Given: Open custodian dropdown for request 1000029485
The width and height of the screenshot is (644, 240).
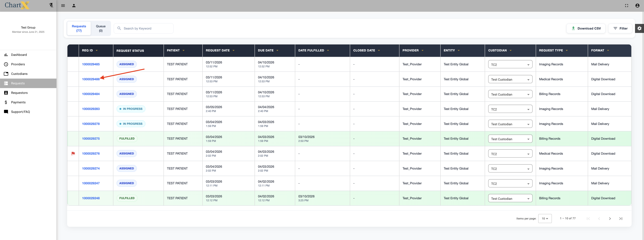Looking at the screenshot, I should click(x=510, y=64).
